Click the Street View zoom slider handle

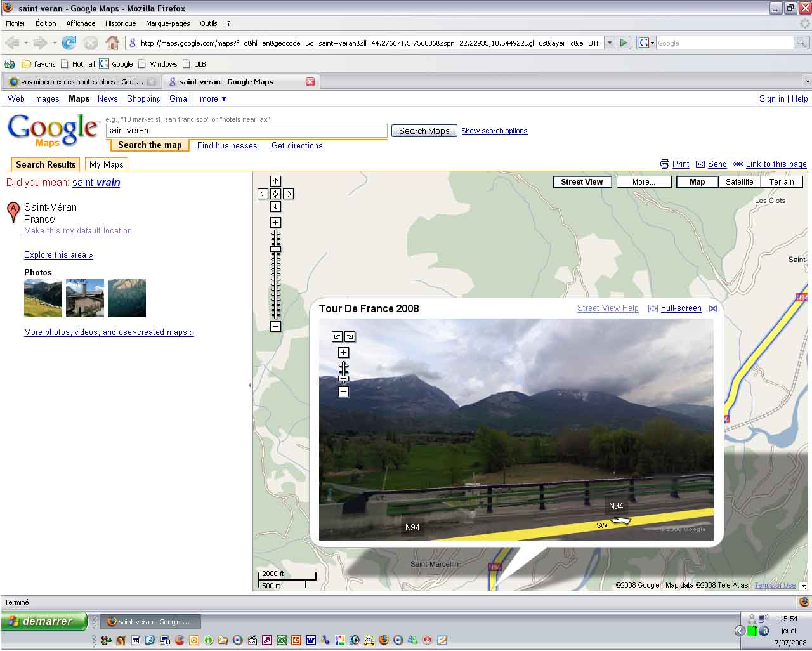click(343, 379)
